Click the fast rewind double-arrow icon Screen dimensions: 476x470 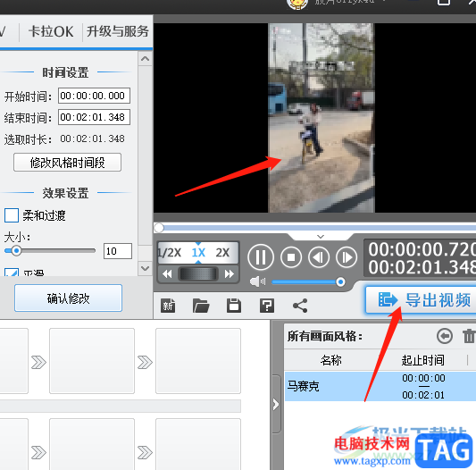pyautogui.click(x=167, y=274)
